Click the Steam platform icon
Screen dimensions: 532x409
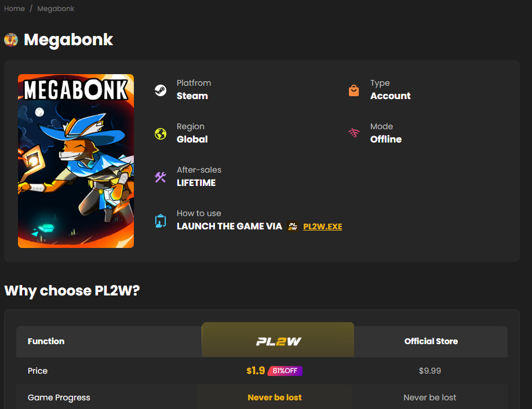click(161, 90)
